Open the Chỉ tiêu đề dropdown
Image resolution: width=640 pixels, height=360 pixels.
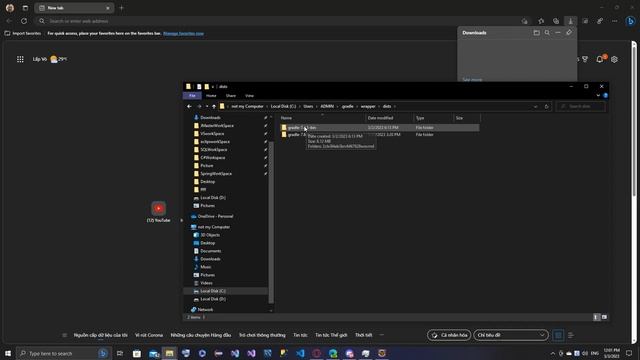tap(511, 335)
